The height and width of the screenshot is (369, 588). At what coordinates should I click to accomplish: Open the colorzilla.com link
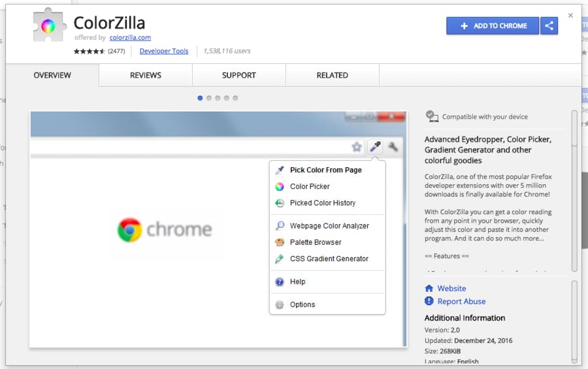click(130, 37)
